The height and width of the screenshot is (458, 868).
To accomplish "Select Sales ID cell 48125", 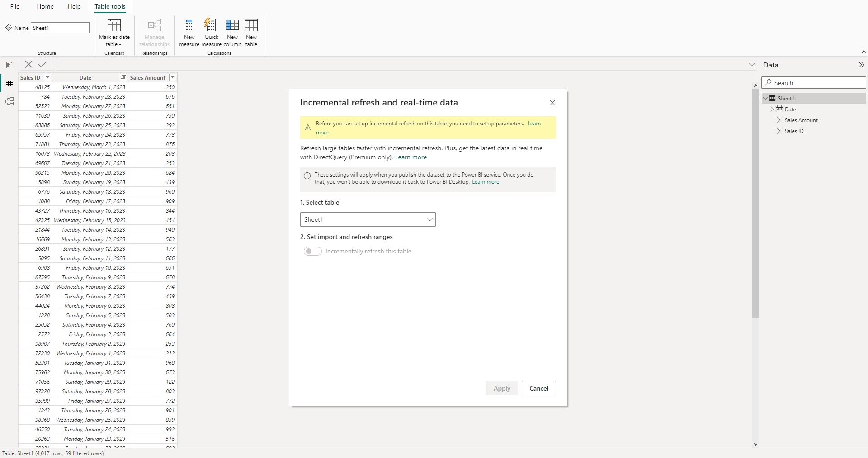I will click(35, 87).
